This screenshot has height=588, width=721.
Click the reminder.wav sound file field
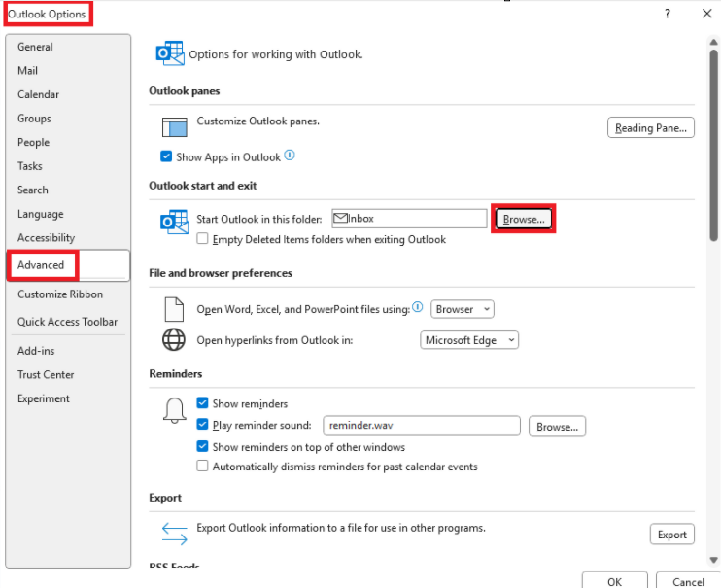pyautogui.click(x=422, y=426)
